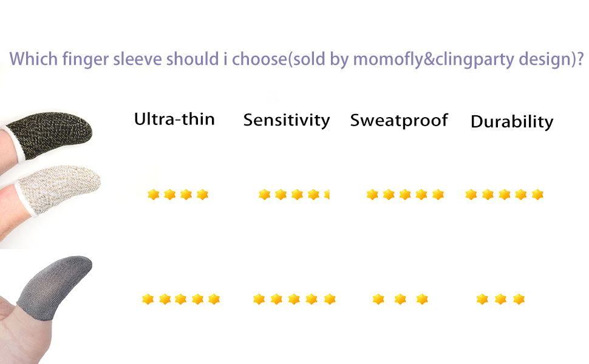589x364 pixels.
Task: Click the Durability column heading
Action: pos(512,121)
